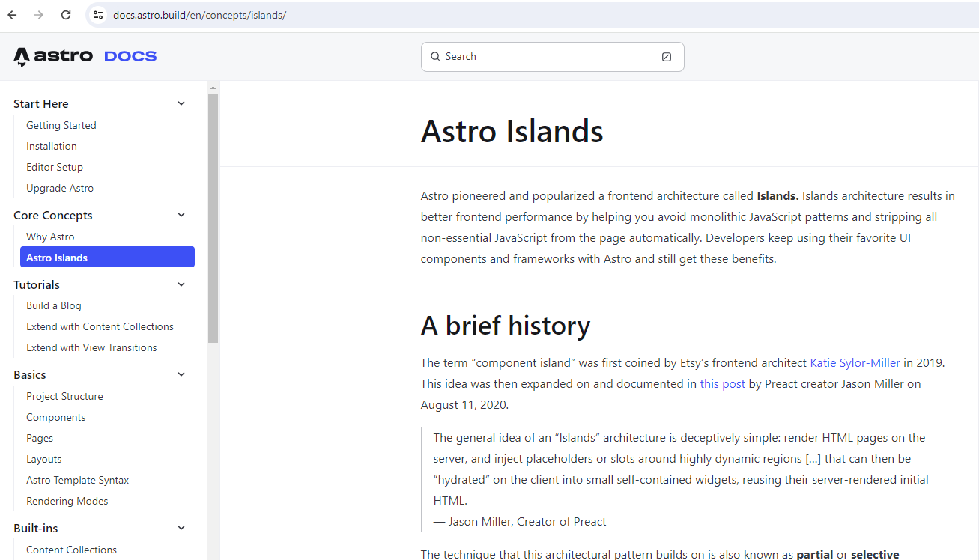Focus the Search input field
The height and width of the screenshot is (560, 979).
[x=553, y=57]
